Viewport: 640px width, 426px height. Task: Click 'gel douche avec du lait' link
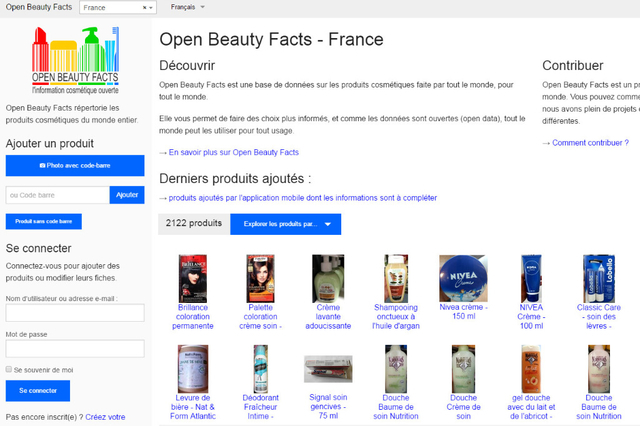click(531, 407)
